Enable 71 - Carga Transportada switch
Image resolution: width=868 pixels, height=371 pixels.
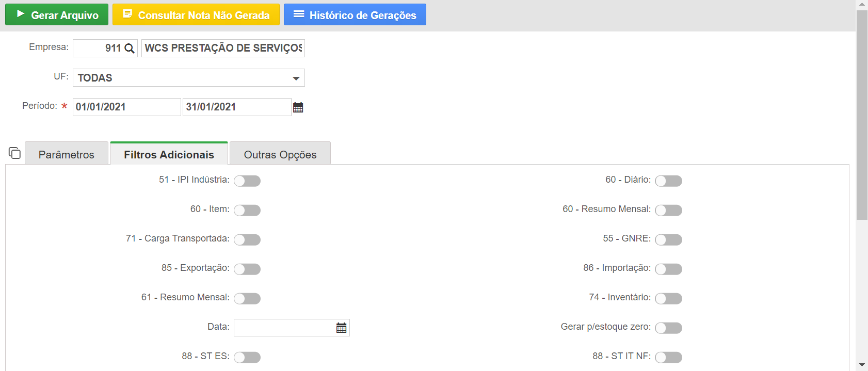pos(247,239)
